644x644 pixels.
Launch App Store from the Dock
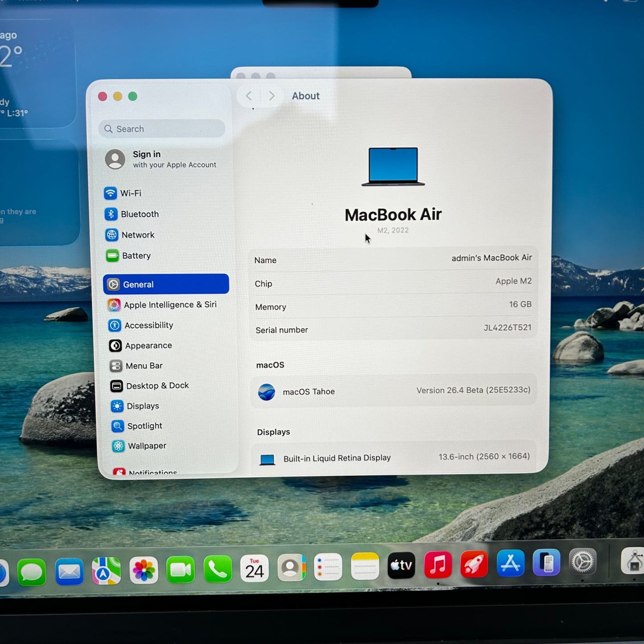[x=510, y=564]
